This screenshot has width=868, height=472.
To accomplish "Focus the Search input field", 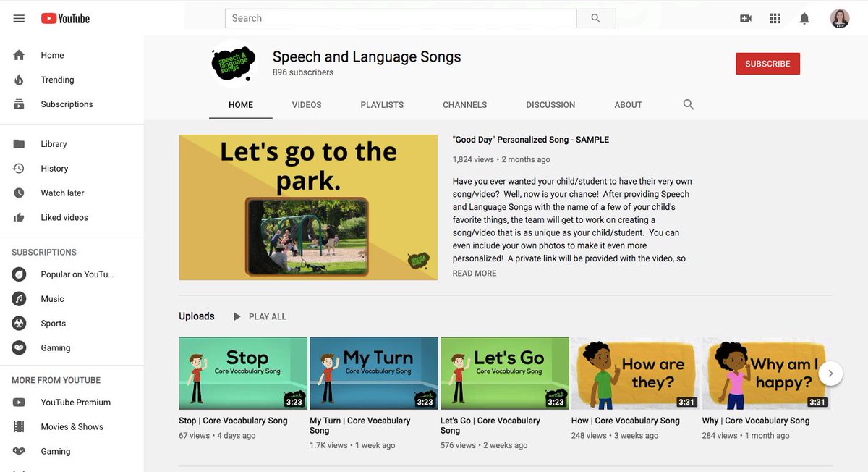I will pyautogui.click(x=401, y=18).
